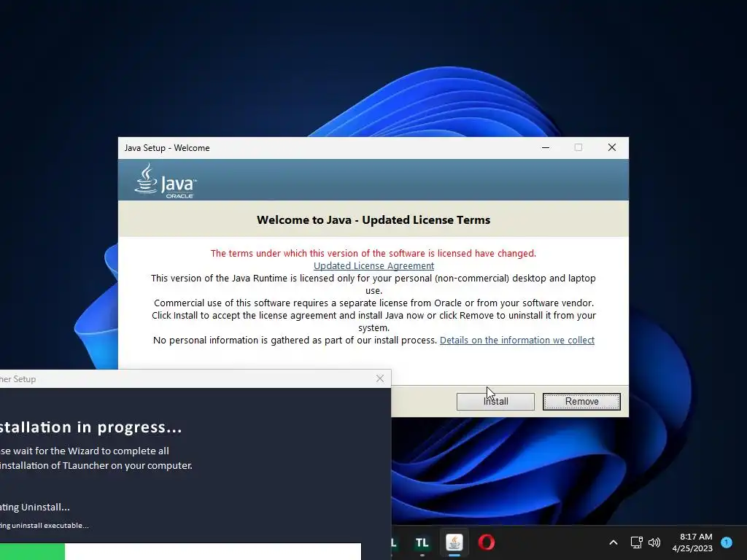Open the Updated License Agreement link
This screenshot has width=747, height=560.
click(x=373, y=265)
